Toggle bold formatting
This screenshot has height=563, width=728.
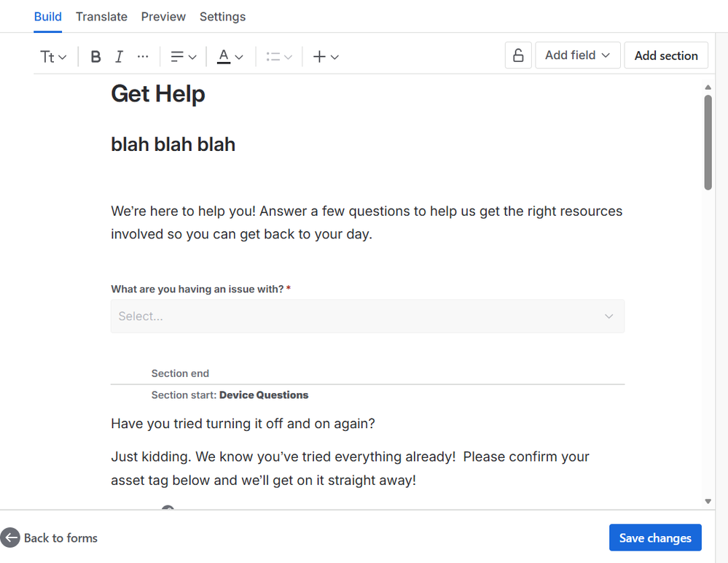[x=95, y=57]
